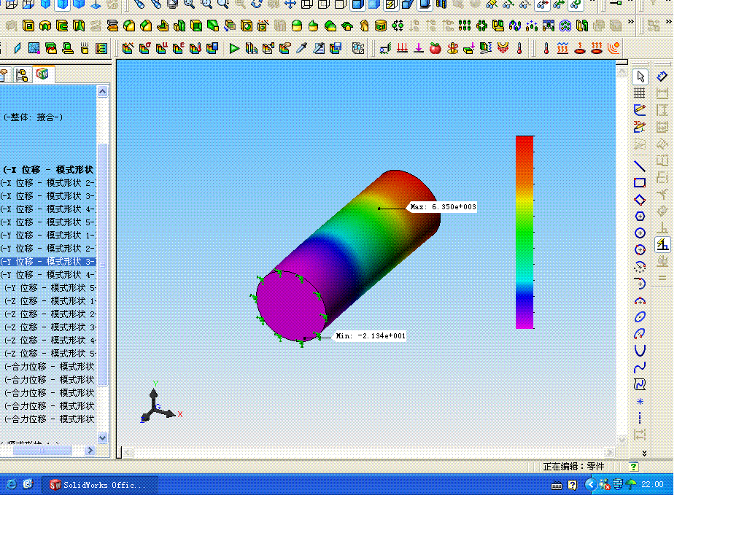Open the COSMOSWorks analysis manager tab
The width and height of the screenshot is (747, 560).
(x=42, y=74)
